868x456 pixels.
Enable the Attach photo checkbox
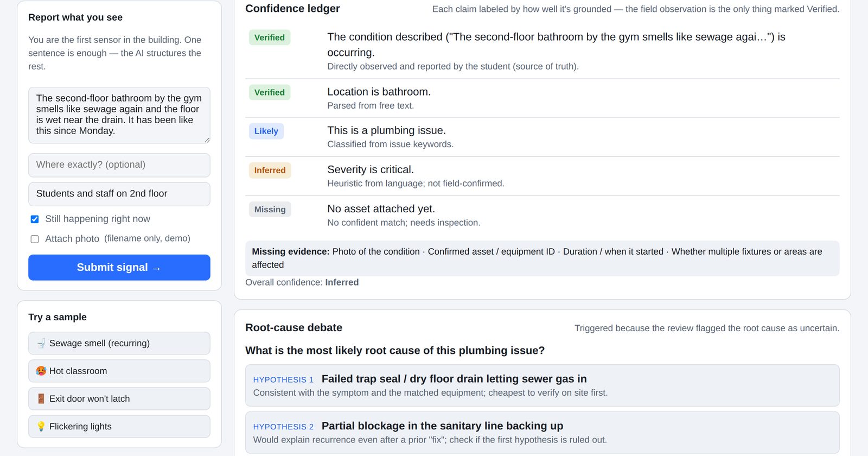click(35, 239)
